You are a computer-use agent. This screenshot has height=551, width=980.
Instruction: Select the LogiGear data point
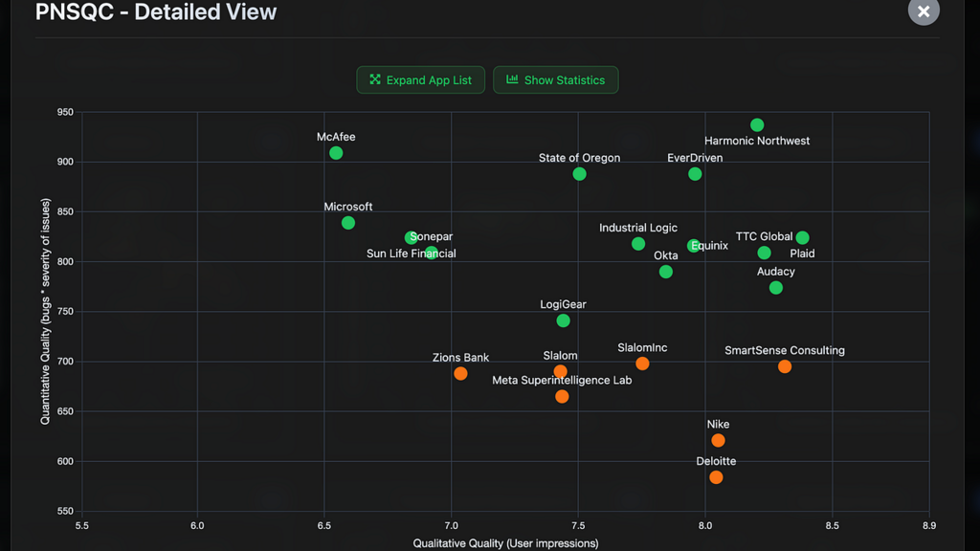click(x=564, y=321)
